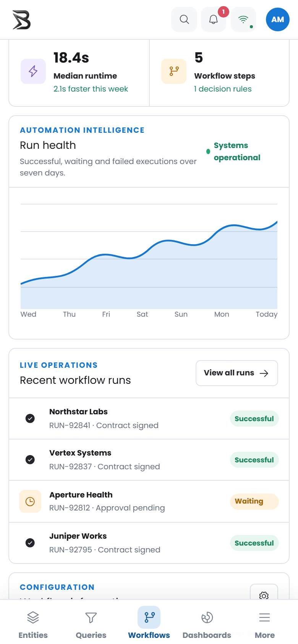Open the Waiting status for Aperture Health
Screen dimensions: 298x644
(254, 501)
